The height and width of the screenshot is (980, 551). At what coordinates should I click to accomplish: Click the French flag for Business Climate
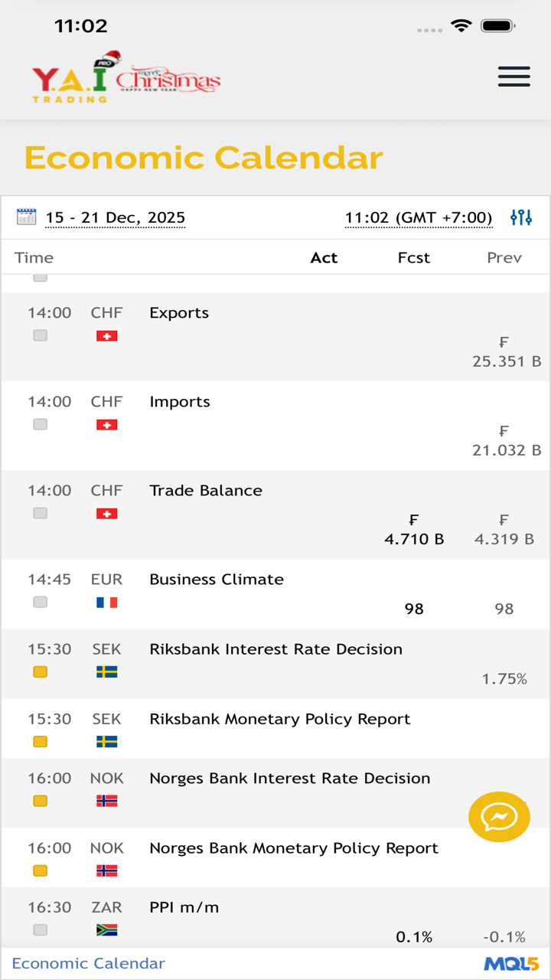(x=106, y=603)
